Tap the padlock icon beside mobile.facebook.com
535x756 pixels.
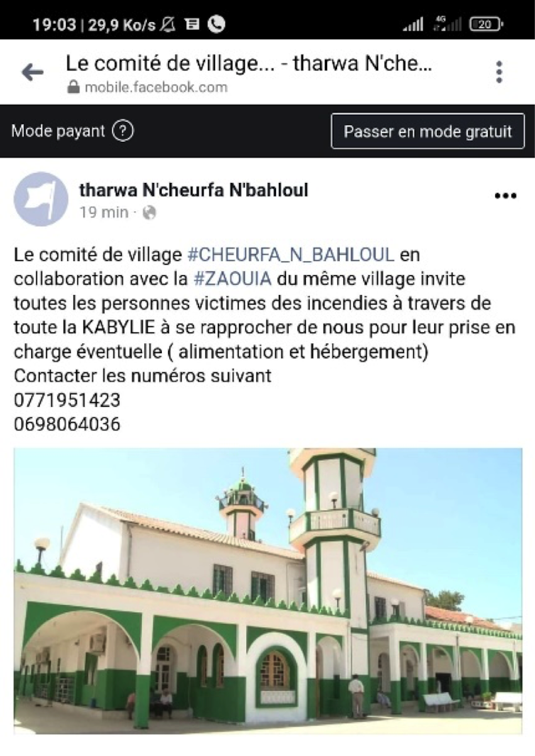pos(73,87)
